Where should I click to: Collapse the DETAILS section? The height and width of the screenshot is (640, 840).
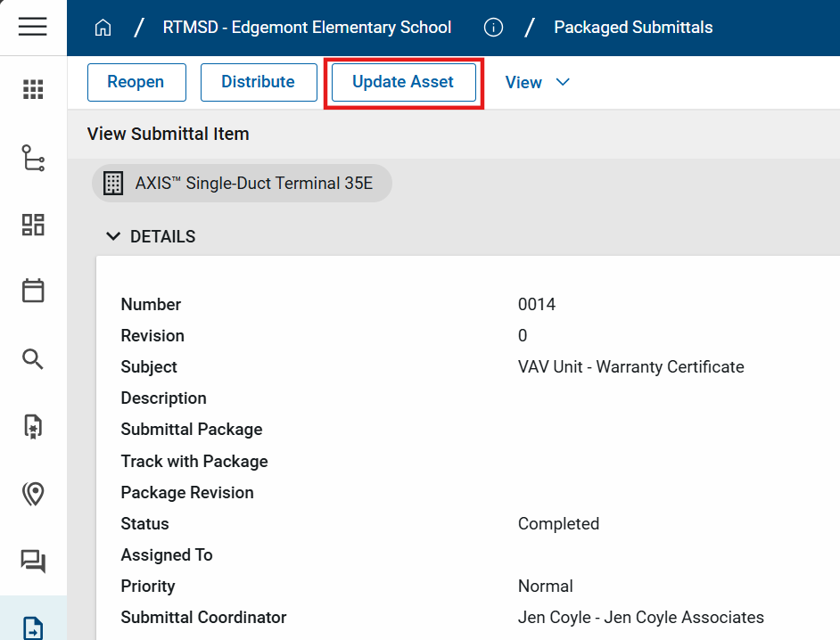113,236
